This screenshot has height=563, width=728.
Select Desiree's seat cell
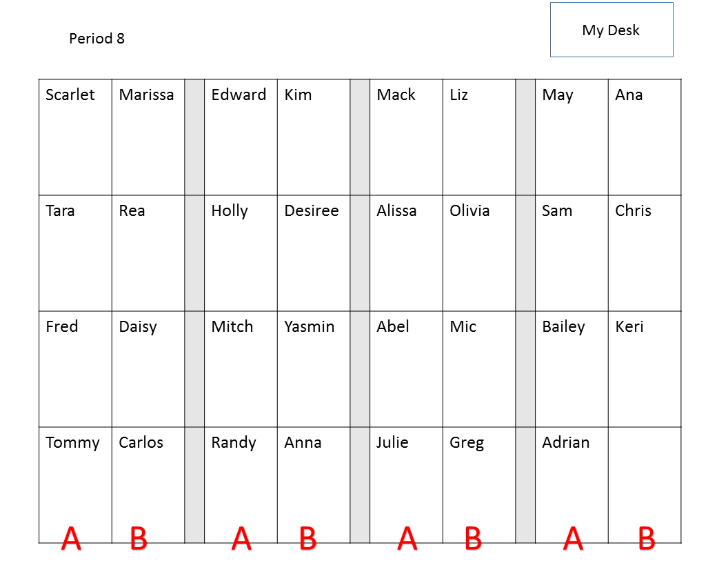click(x=314, y=253)
